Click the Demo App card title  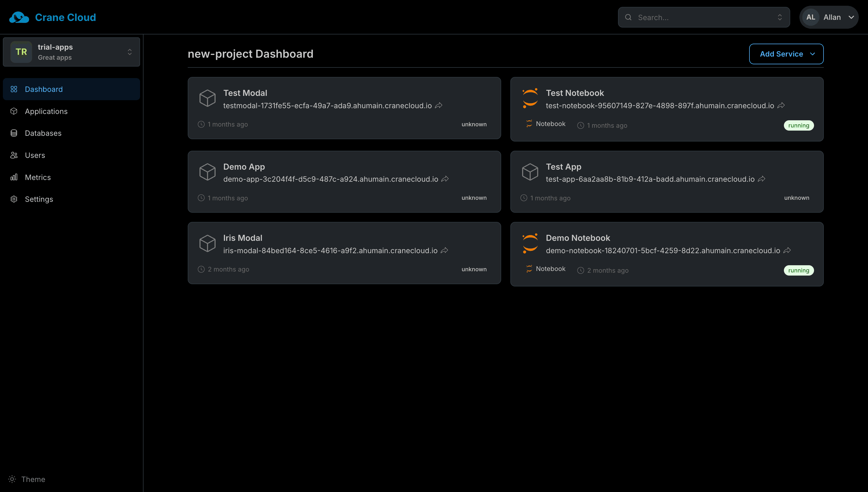(x=244, y=166)
